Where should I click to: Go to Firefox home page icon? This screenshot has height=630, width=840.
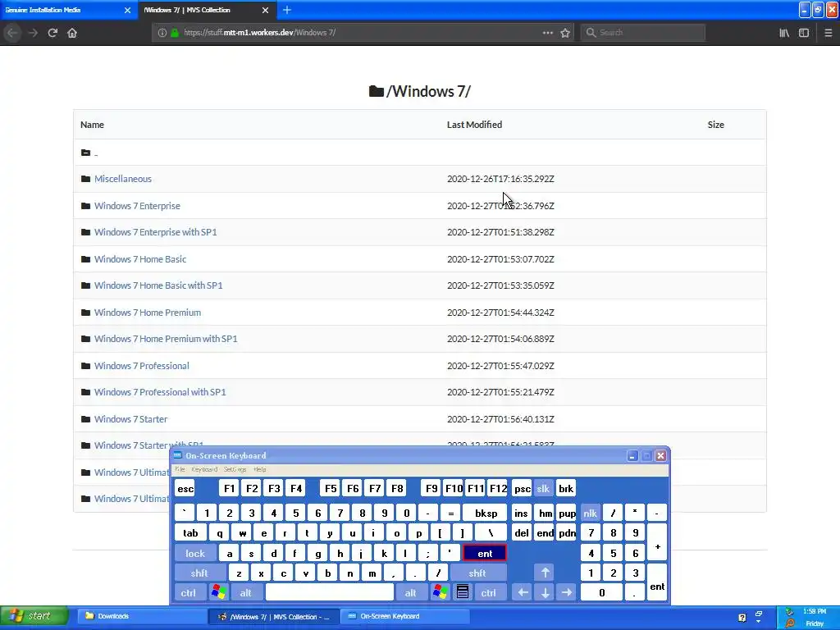(72, 33)
